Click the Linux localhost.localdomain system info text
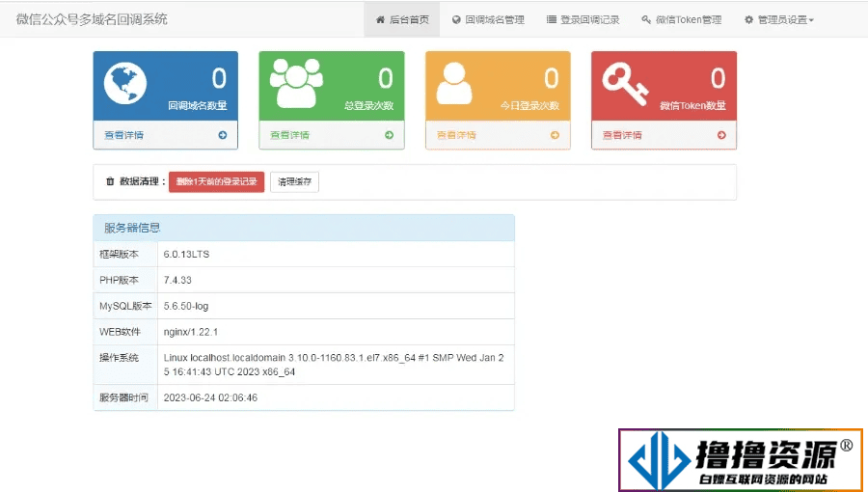Image resolution: width=868 pixels, height=492 pixels. coord(334,365)
